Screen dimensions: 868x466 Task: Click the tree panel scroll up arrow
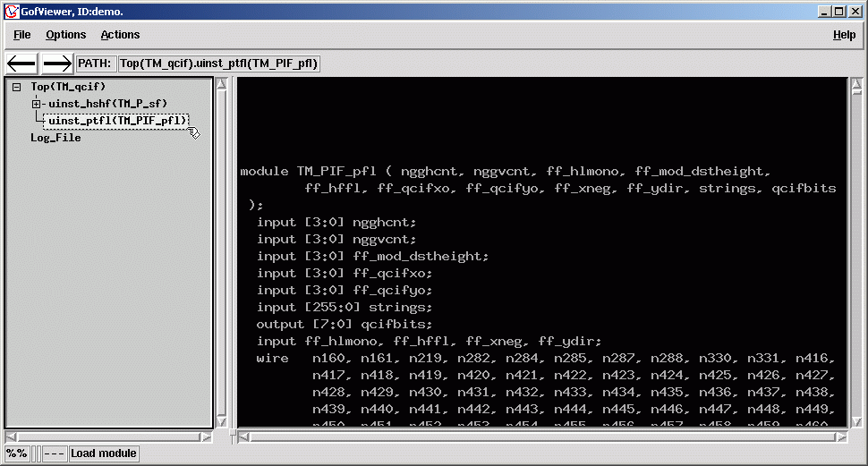point(221,85)
